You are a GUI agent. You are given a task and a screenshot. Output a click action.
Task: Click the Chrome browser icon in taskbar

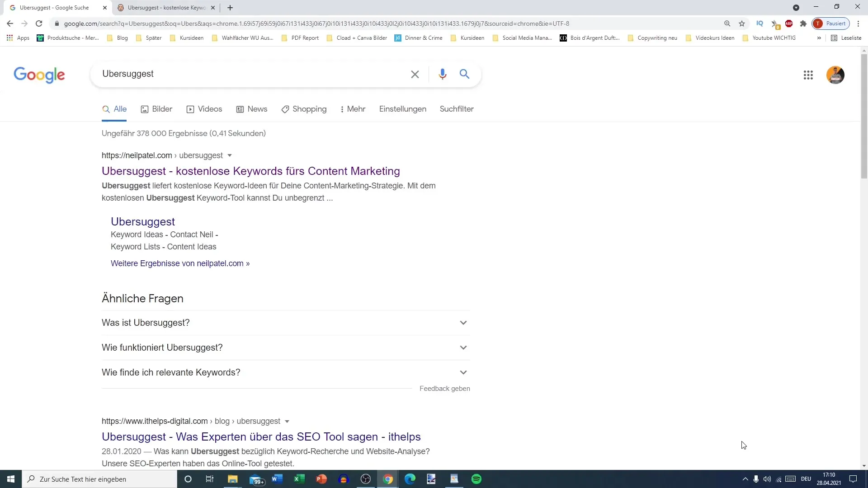coord(387,479)
